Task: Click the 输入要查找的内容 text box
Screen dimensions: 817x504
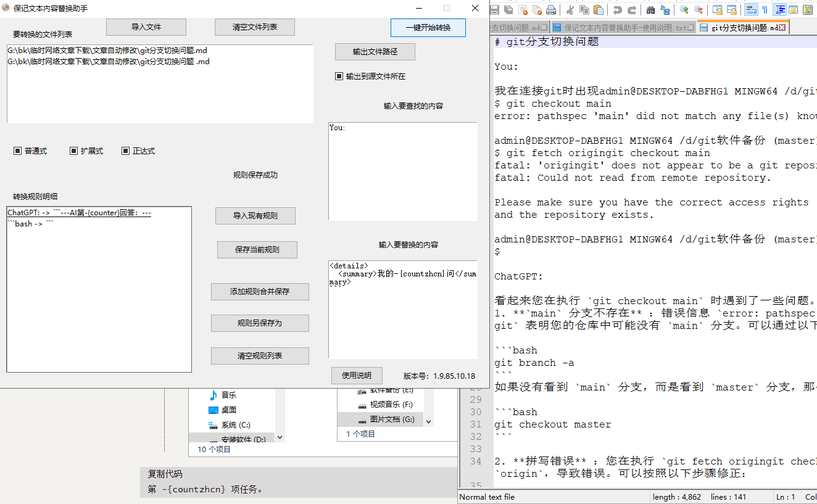Action: point(403,171)
